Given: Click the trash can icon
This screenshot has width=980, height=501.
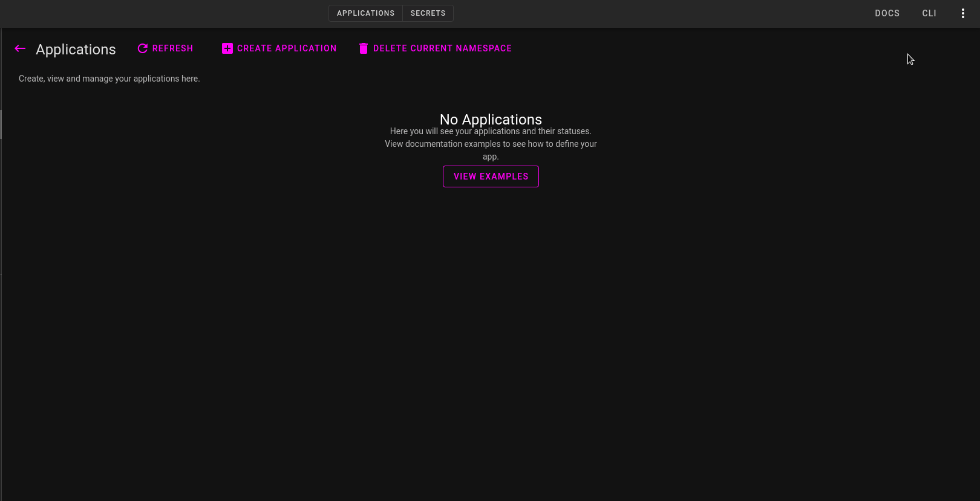Looking at the screenshot, I should (x=364, y=48).
